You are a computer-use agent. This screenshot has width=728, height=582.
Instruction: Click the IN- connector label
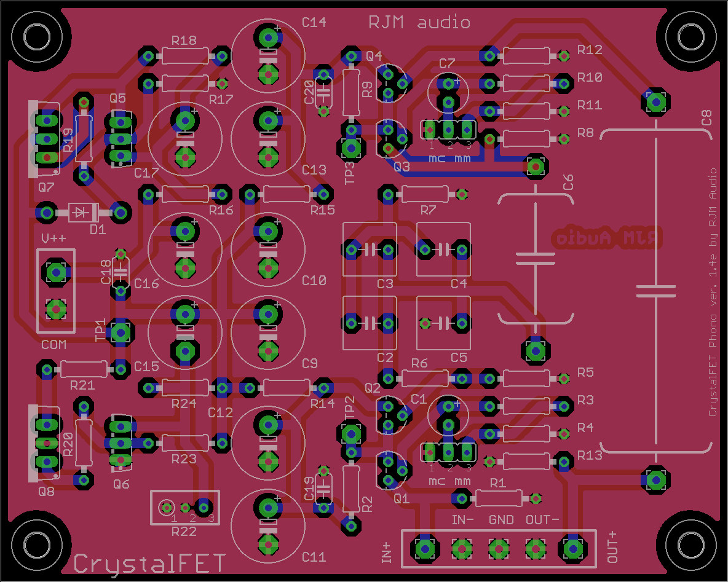point(462,520)
